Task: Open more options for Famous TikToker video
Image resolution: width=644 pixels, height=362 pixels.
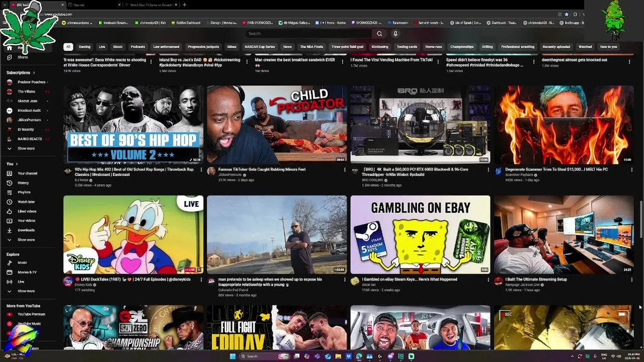Action: (345, 170)
